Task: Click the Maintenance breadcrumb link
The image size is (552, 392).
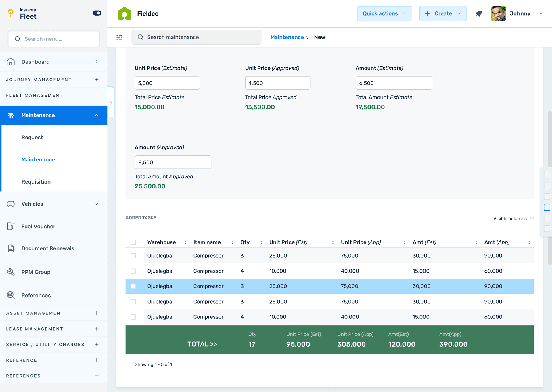Action: [x=287, y=37]
